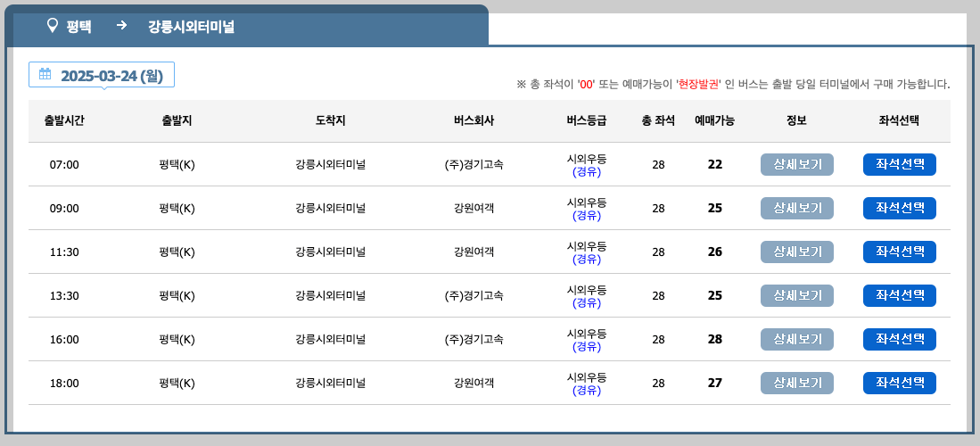The image size is (980, 446).
Task: Choose 좌석선택 on the 18:00 row
Action: click(x=900, y=383)
